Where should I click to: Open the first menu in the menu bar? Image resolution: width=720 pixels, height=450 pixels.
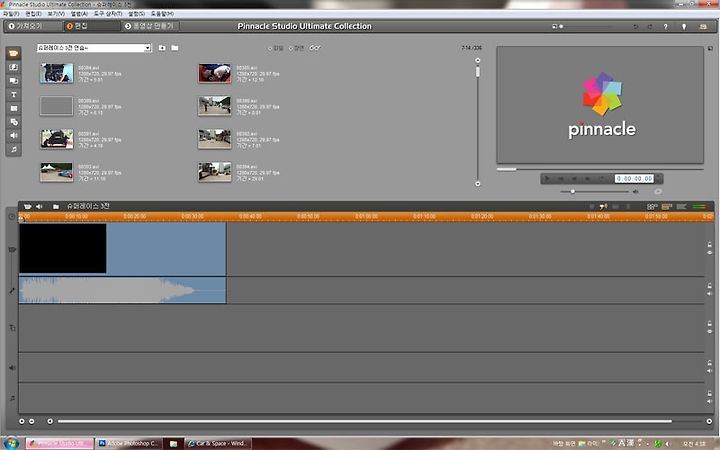tap(11, 14)
